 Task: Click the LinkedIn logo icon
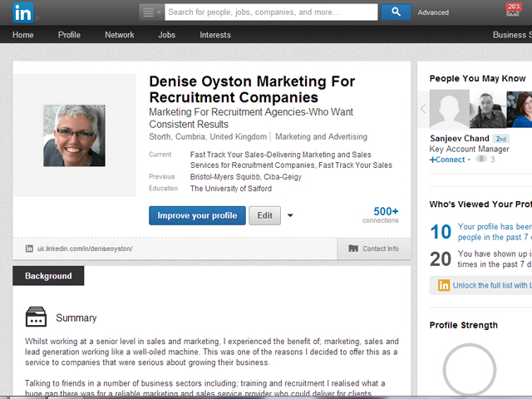23,12
